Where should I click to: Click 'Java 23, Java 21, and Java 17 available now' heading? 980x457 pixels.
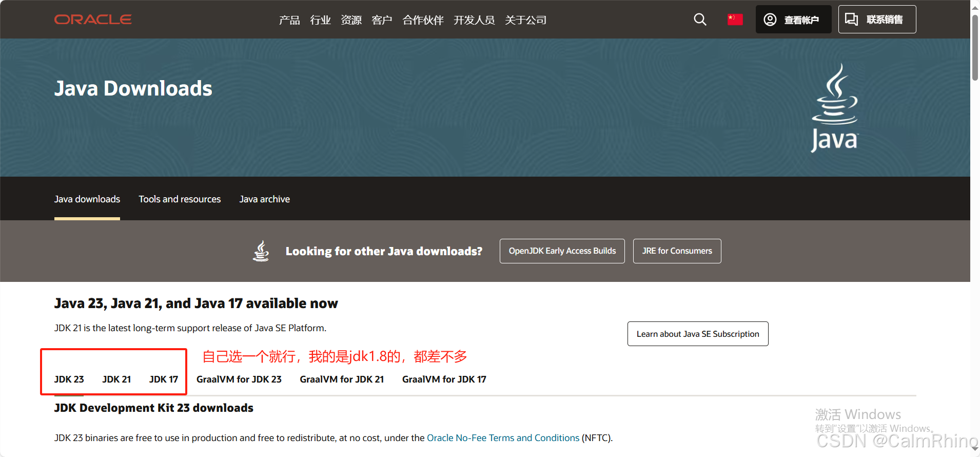pos(196,303)
